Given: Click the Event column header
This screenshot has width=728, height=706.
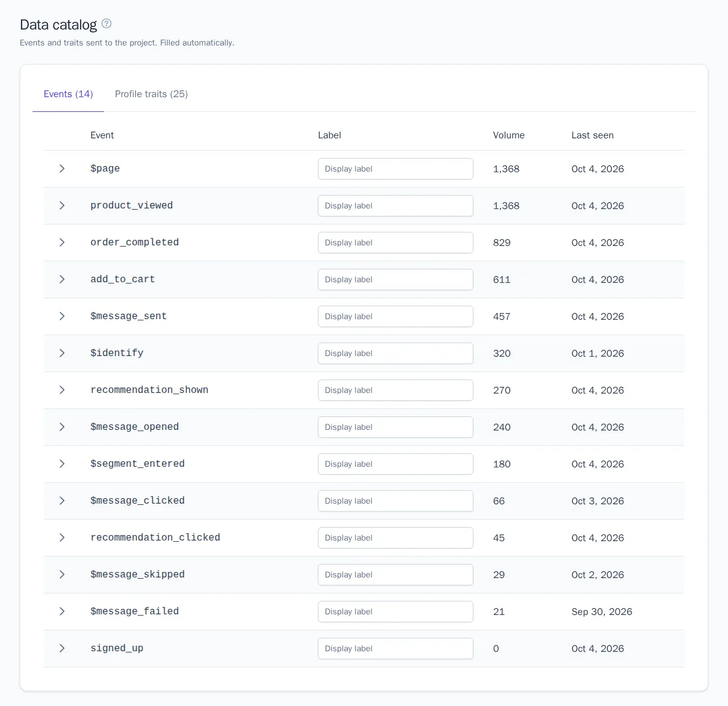Looking at the screenshot, I should [102, 135].
